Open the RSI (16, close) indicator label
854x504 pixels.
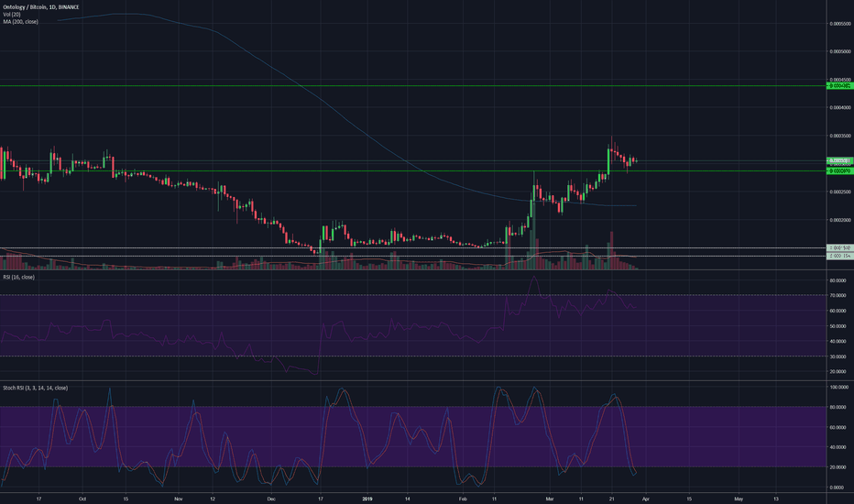coord(19,278)
